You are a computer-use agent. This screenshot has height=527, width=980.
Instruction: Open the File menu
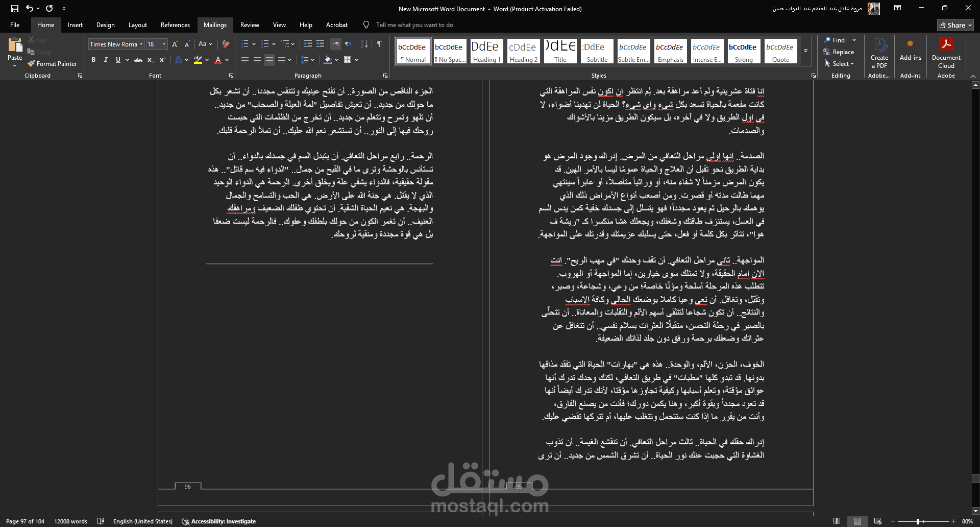point(15,25)
